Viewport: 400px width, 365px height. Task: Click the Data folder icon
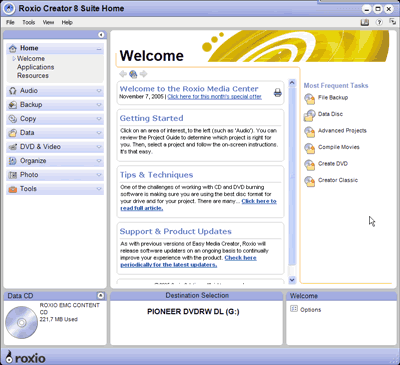(x=13, y=133)
